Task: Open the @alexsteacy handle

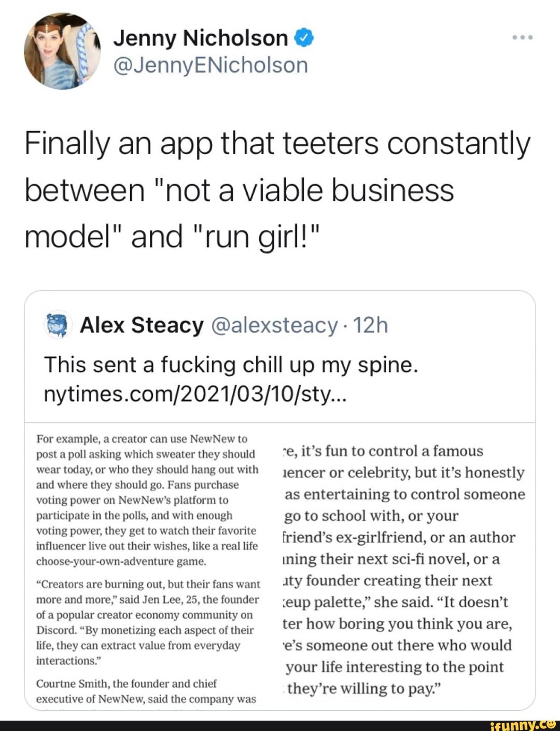Action: tap(274, 325)
